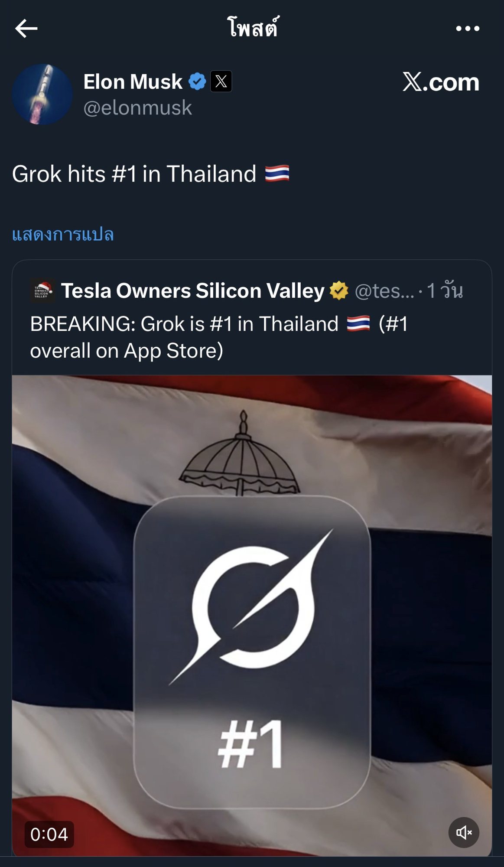Tap the Grok logo in the video
Viewport: 504px width, 867px height.
[251, 607]
